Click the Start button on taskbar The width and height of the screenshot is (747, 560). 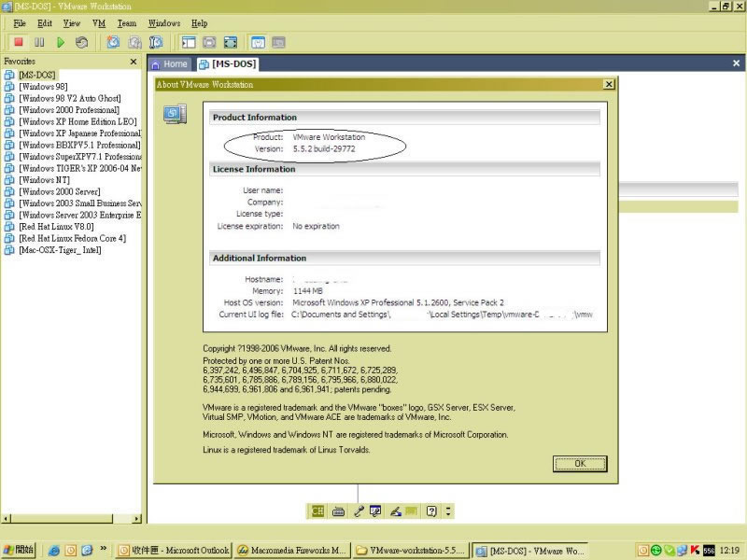pyautogui.click(x=19, y=550)
